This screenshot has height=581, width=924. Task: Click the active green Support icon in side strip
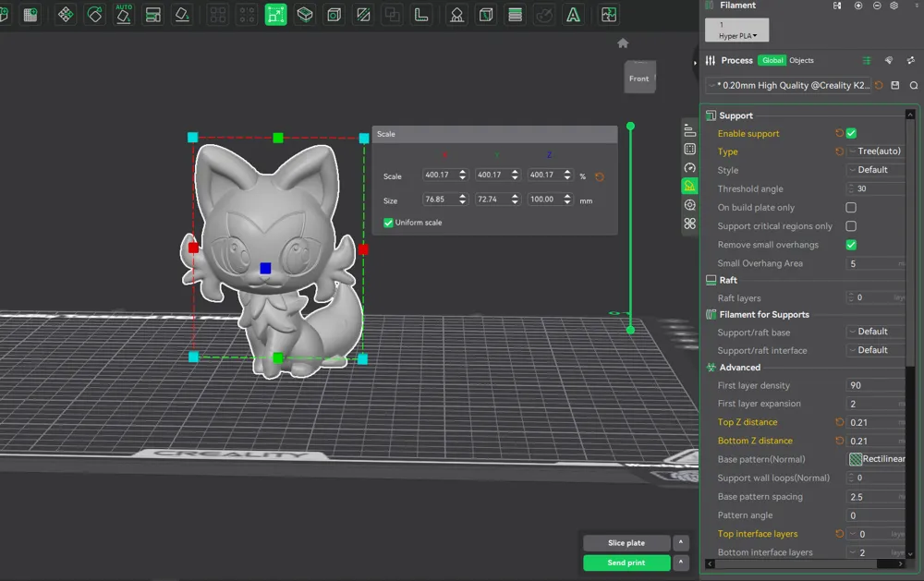pos(689,187)
